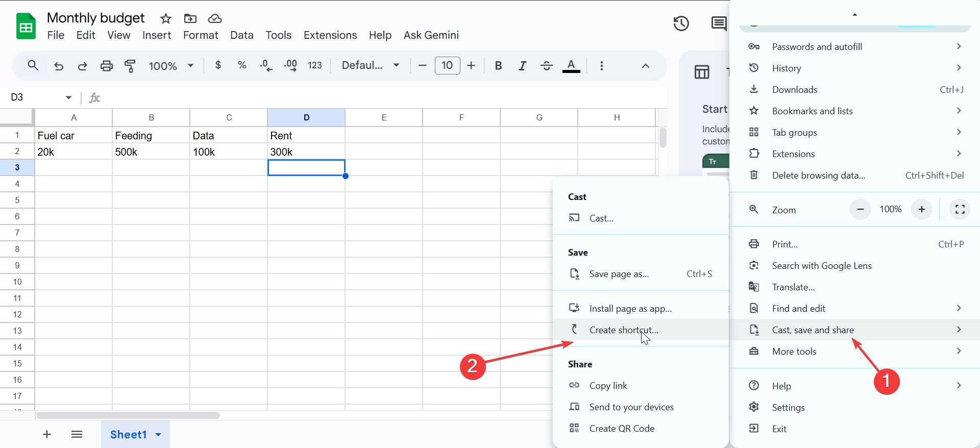Viewport: 980px width, 448px height.
Task: Open version history clock icon
Action: click(681, 23)
